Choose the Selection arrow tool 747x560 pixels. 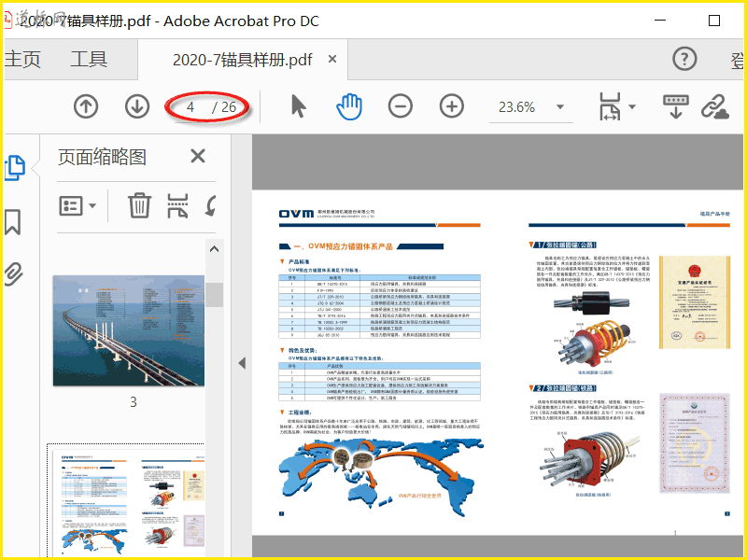[x=299, y=106]
